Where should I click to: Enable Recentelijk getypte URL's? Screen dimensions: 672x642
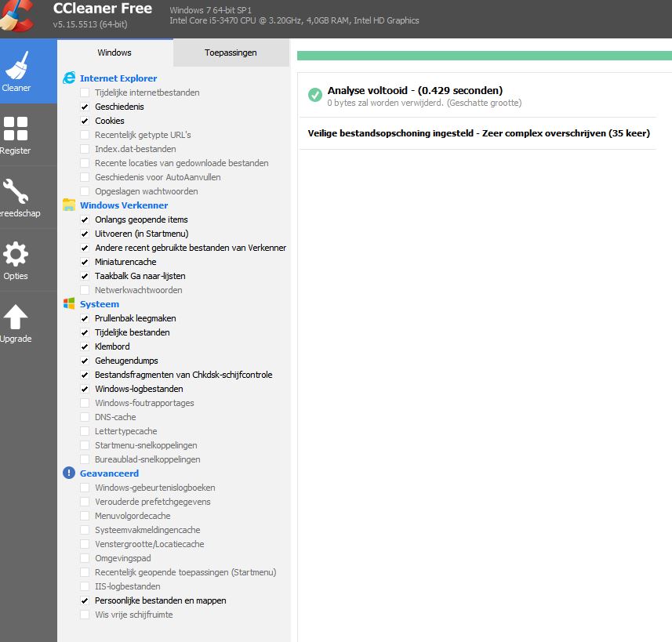pyautogui.click(x=85, y=135)
